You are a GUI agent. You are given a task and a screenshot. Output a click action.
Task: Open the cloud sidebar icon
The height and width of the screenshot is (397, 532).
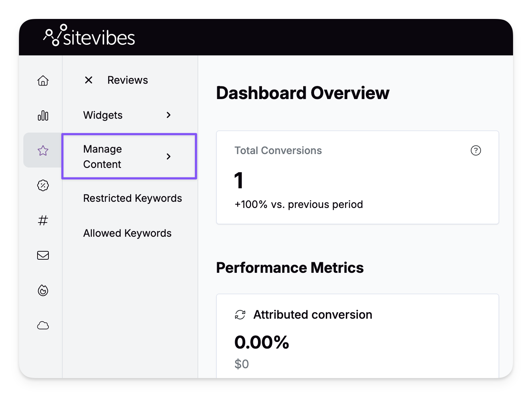43,325
